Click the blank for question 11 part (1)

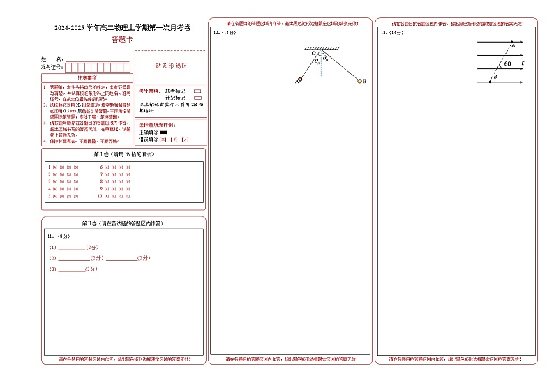pos(71,248)
